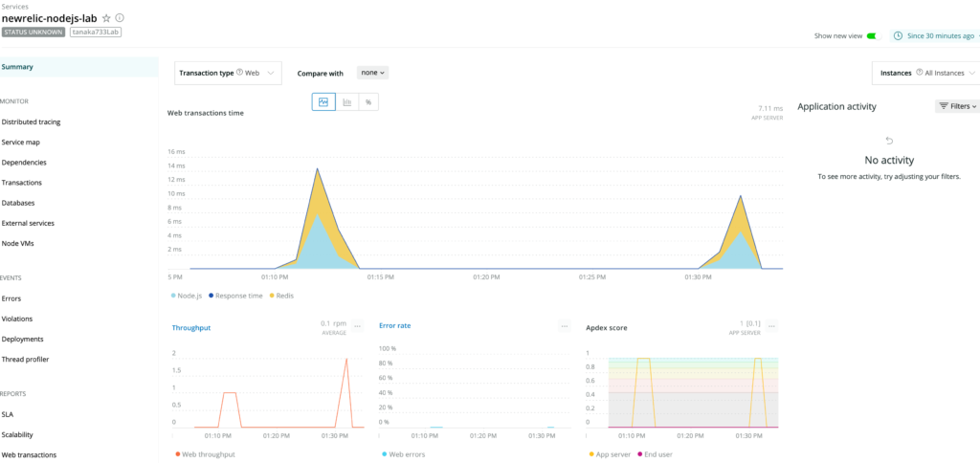Click the 7.11 ms app server value
The width and height of the screenshot is (980, 463).
click(770, 108)
